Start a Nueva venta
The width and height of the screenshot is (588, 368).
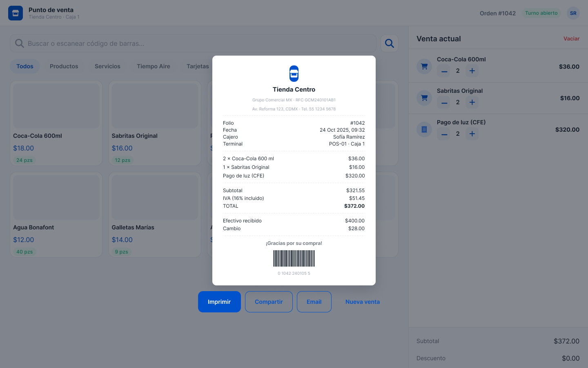tap(363, 302)
